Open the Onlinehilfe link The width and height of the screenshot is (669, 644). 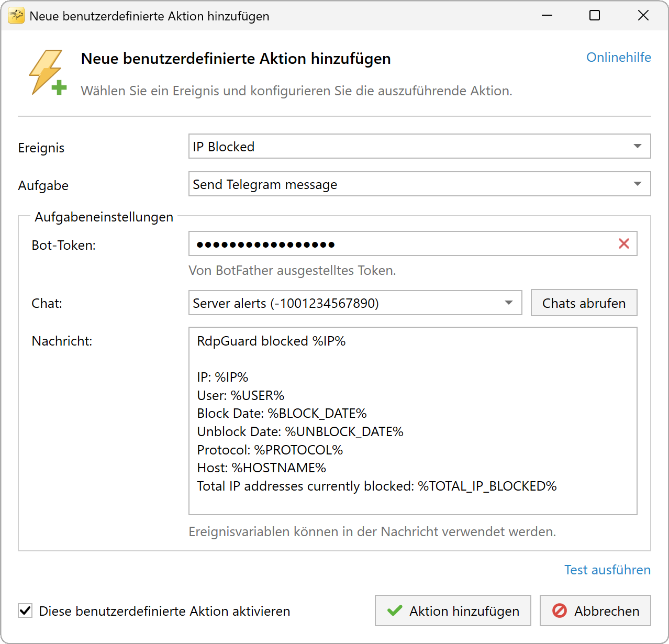click(618, 57)
